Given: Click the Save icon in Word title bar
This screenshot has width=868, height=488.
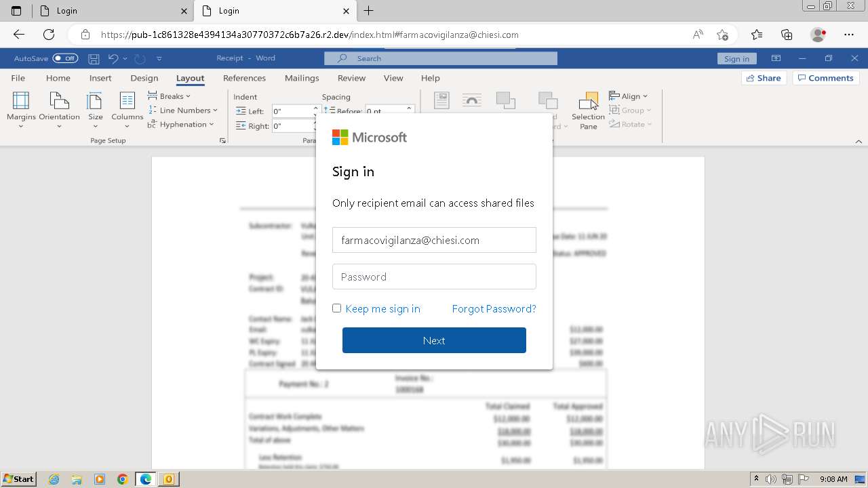Looking at the screenshot, I should click(x=94, y=58).
